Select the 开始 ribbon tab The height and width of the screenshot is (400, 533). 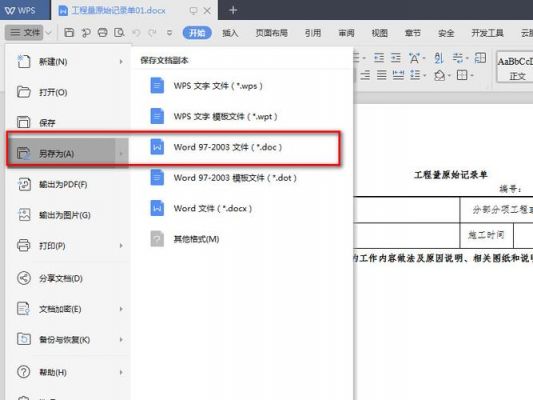pos(197,33)
